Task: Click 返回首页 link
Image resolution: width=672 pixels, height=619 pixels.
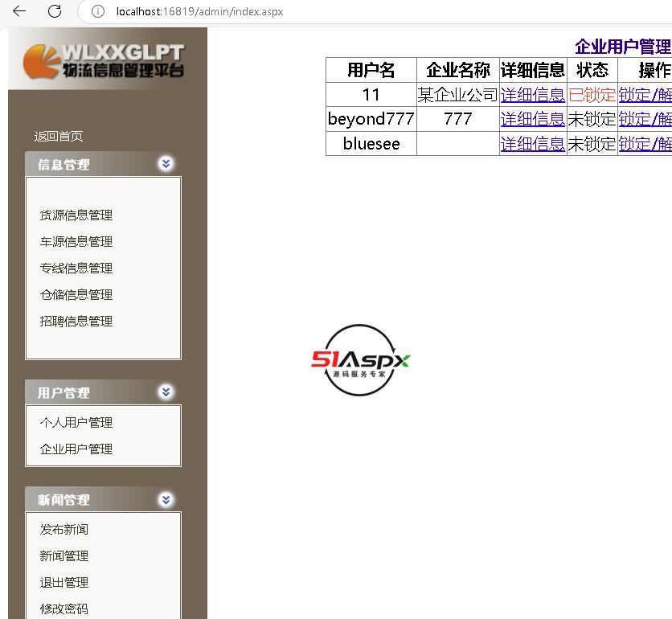Action: tap(59, 136)
